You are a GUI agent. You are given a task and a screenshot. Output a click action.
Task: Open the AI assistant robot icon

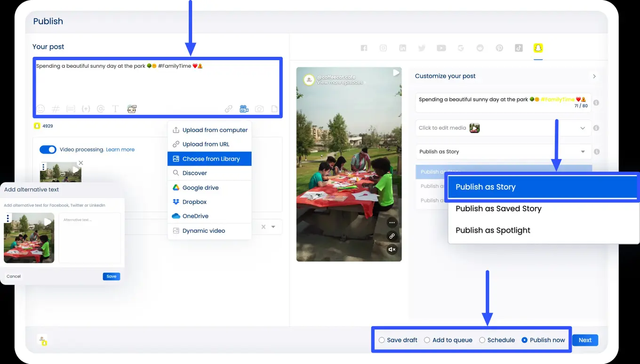click(131, 109)
